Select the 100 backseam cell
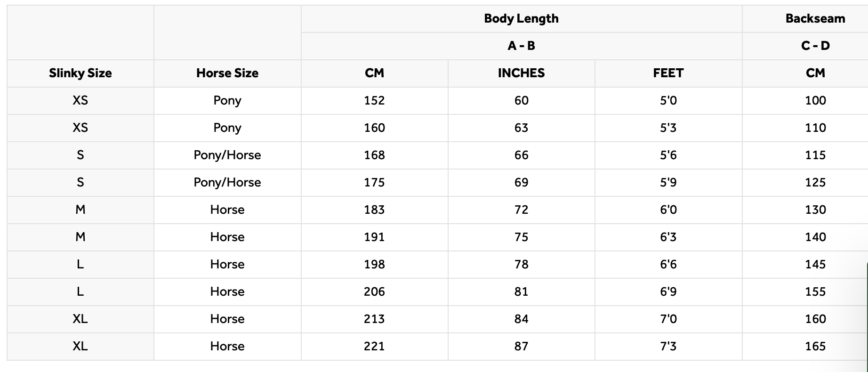Viewport: 868px width, 372px height. pyautogui.click(x=815, y=100)
